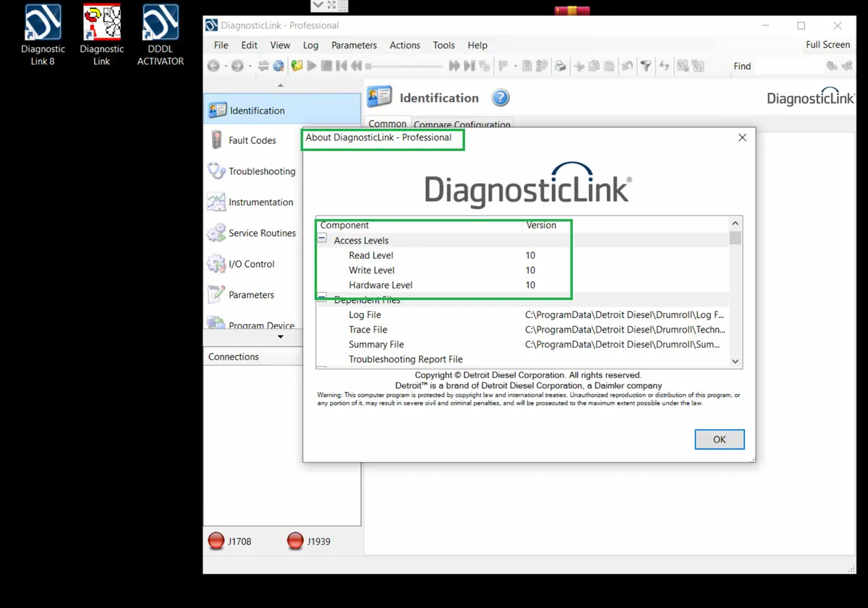Collapse the Dependent Files tree group
Image resolution: width=868 pixels, height=608 pixels.
pyautogui.click(x=323, y=298)
